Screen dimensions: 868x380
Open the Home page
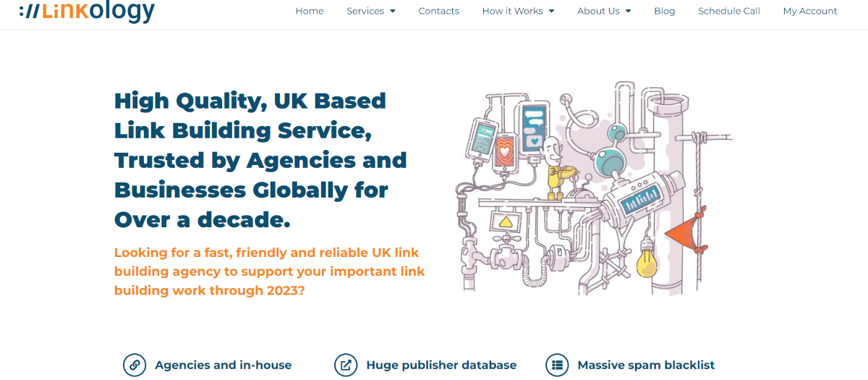click(310, 11)
